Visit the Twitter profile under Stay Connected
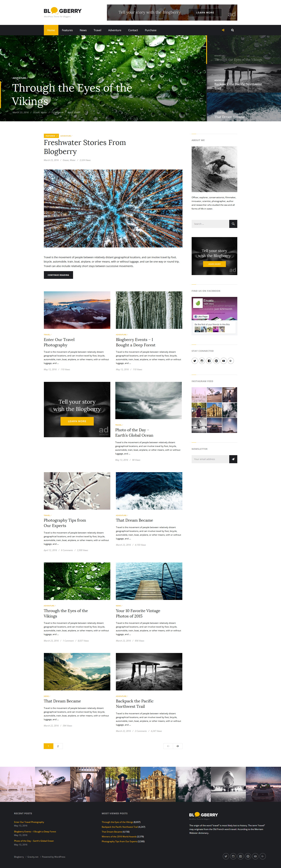281x868 pixels. [x=195, y=361]
